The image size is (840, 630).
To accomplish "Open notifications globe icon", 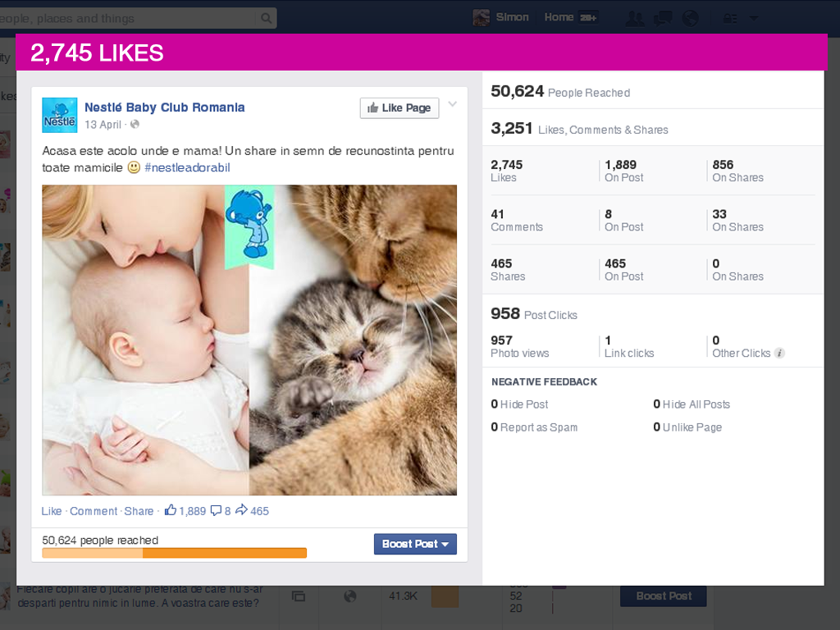I will (691, 18).
